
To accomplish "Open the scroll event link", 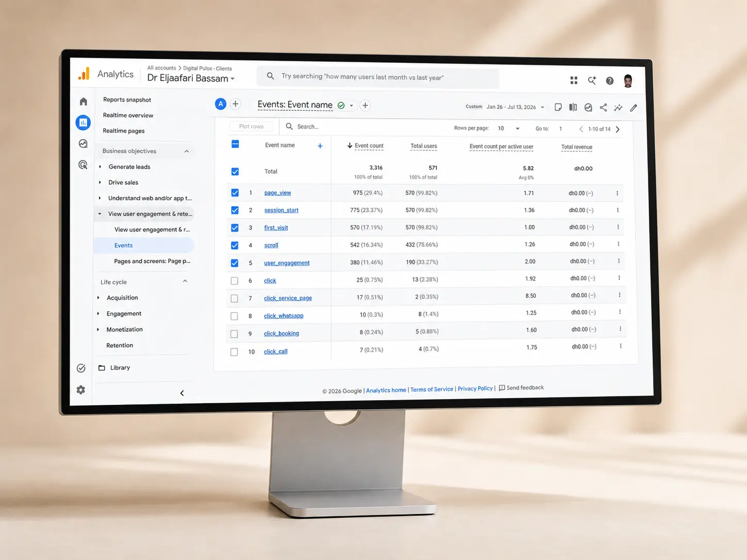I will pyautogui.click(x=271, y=245).
